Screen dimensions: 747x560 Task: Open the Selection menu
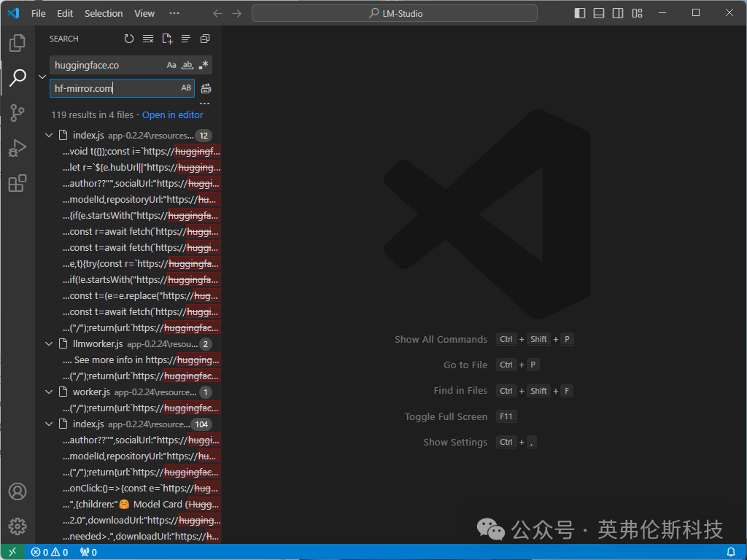[x=104, y=13]
